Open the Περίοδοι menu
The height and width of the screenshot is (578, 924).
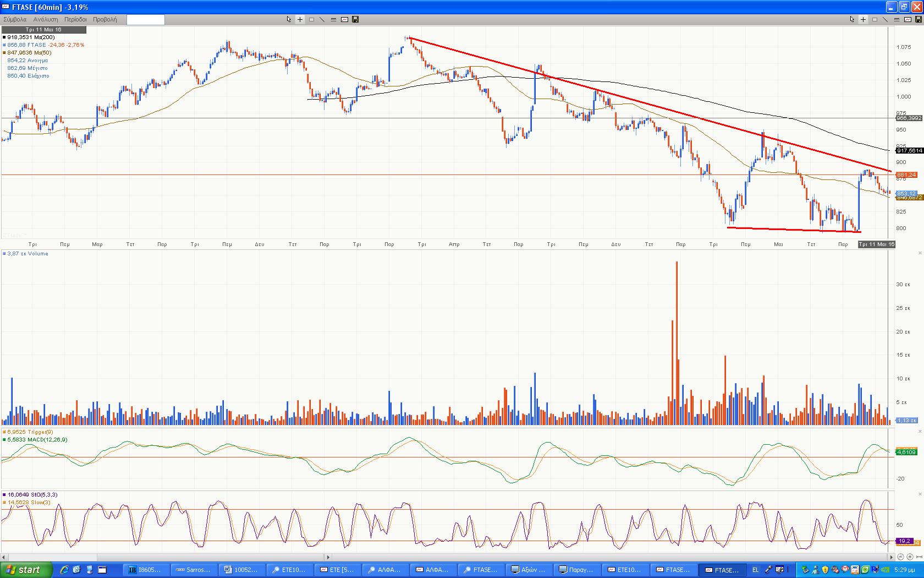pyautogui.click(x=75, y=19)
